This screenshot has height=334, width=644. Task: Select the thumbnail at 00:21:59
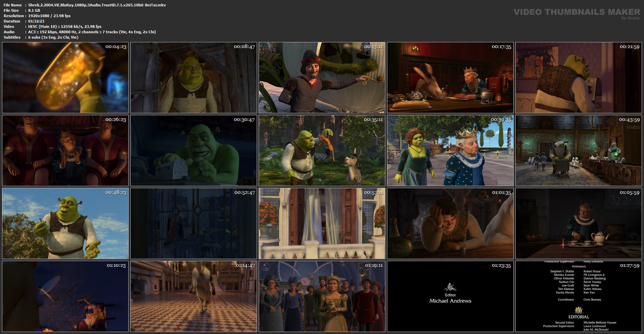click(x=578, y=78)
